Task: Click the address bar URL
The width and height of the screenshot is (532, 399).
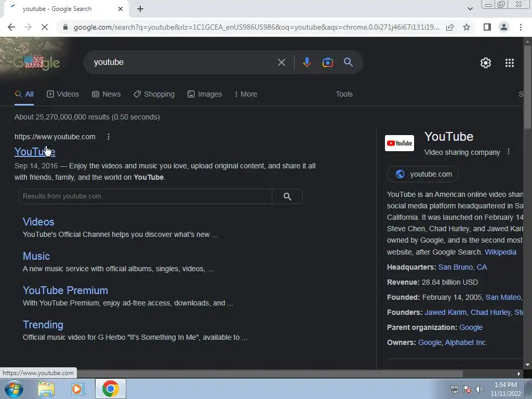Action: 256,27
